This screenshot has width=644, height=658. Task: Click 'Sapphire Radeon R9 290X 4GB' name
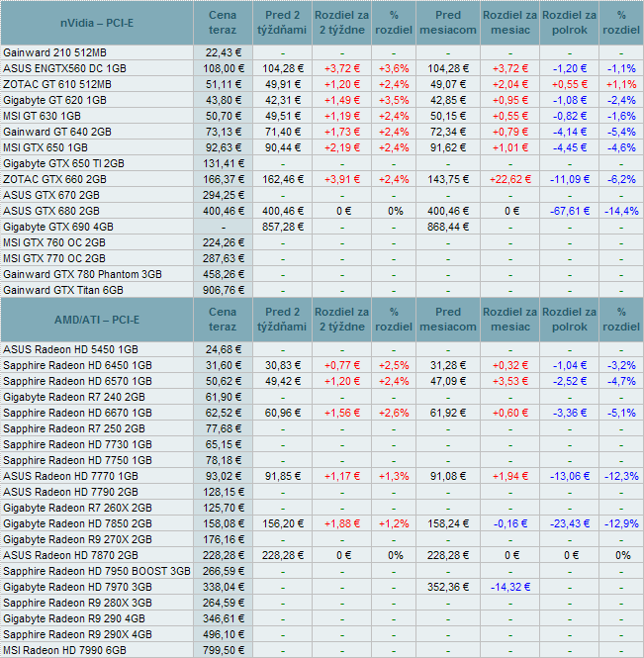pos(77,635)
